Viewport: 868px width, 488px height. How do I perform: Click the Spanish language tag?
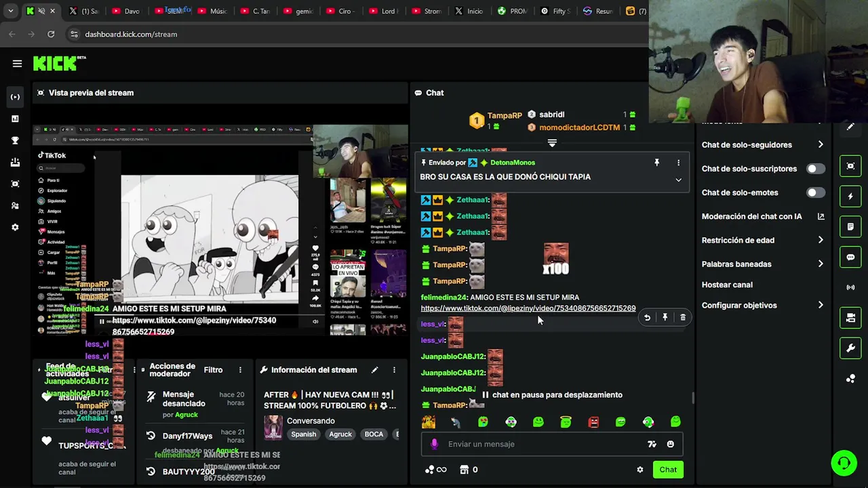[x=304, y=434]
